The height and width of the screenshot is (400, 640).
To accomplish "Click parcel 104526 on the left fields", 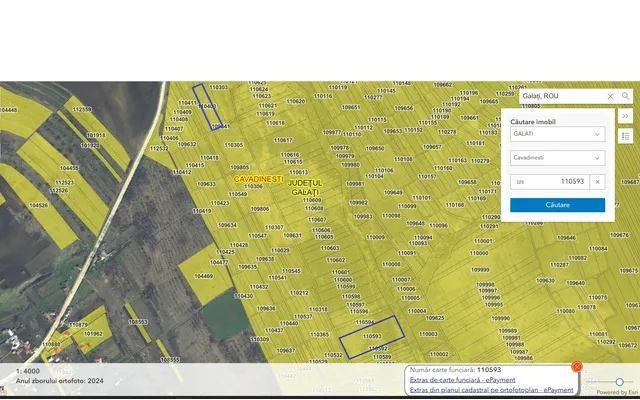I will 38,205.
